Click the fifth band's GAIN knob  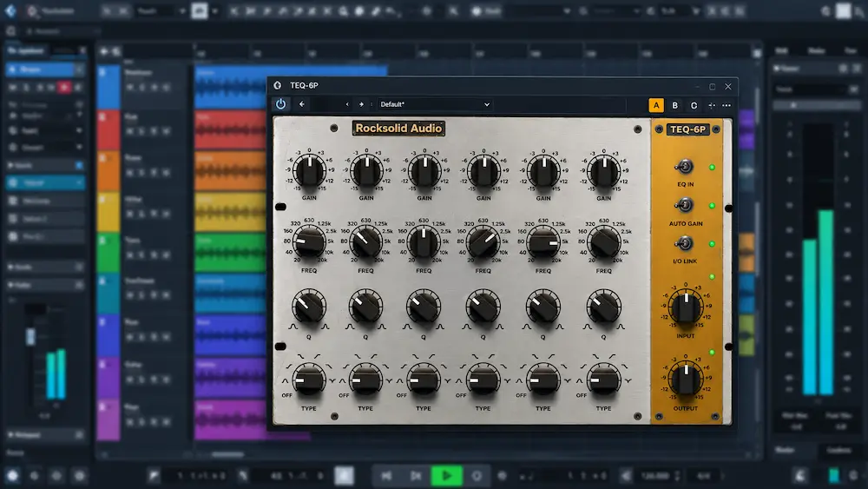click(543, 170)
